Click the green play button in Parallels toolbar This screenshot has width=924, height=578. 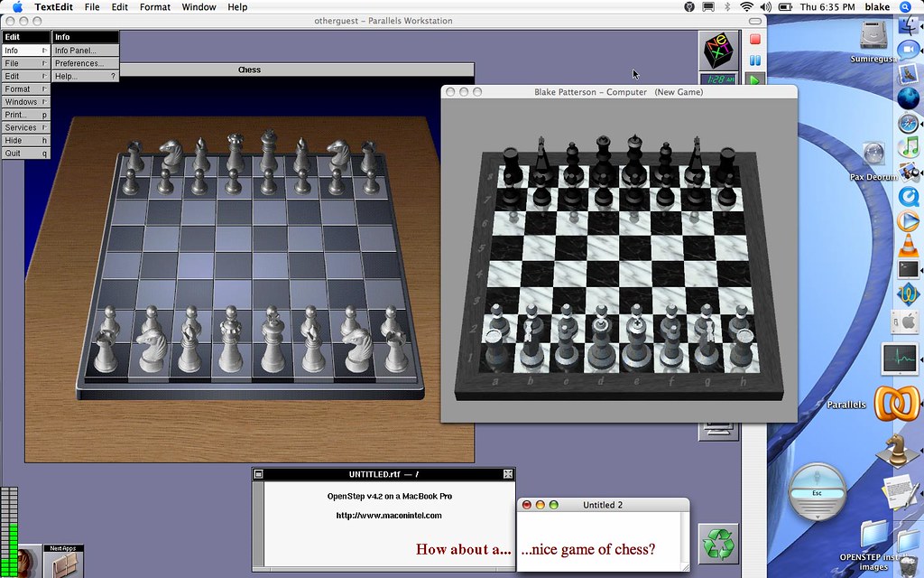point(754,79)
